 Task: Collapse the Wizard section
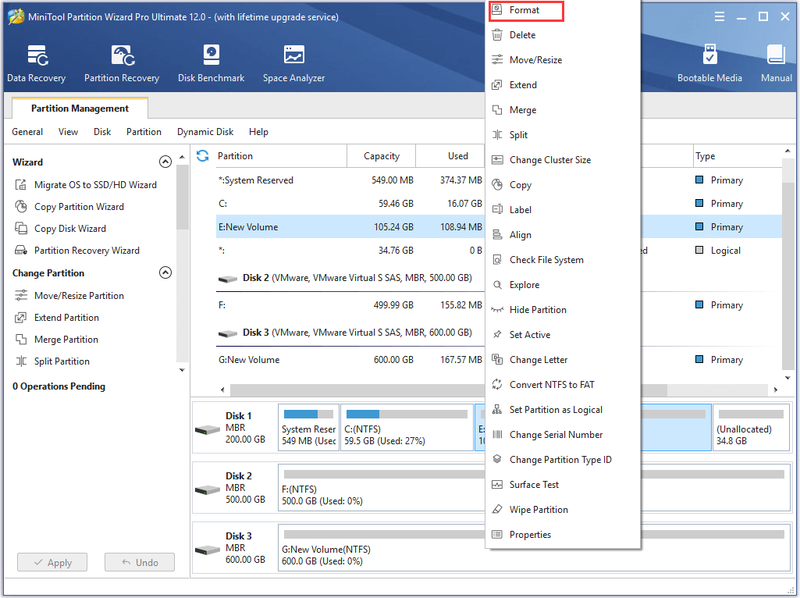(165, 162)
